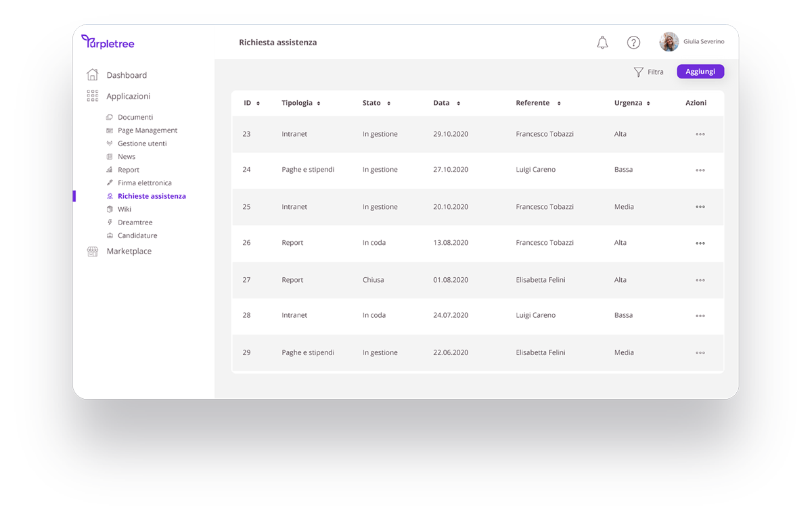Open actions menu for request 28
This screenshot has height=520, width=812.
click(x=700, y=316)
